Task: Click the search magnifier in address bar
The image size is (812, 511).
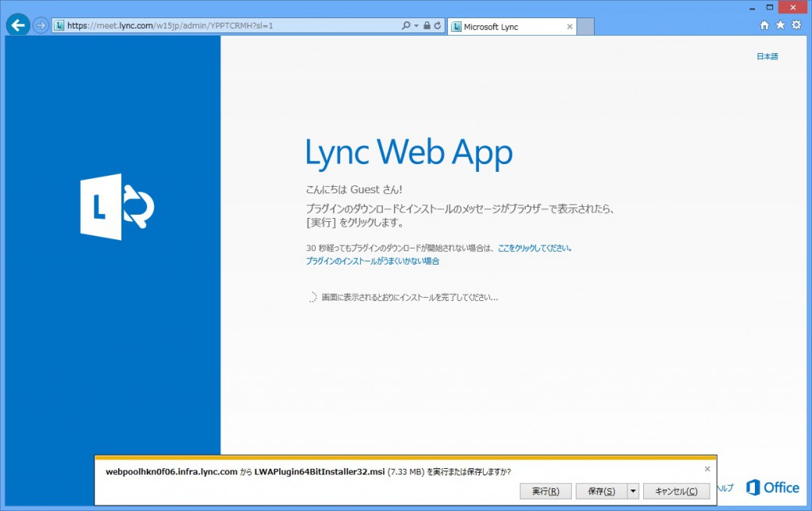Action: [x=407, y=25]
